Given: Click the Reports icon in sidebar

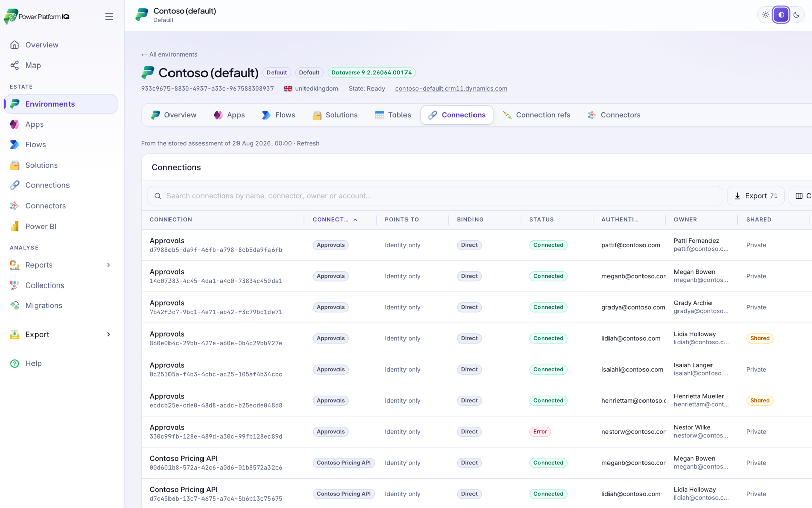Looking at the screenshot, I should pos(15,265).
